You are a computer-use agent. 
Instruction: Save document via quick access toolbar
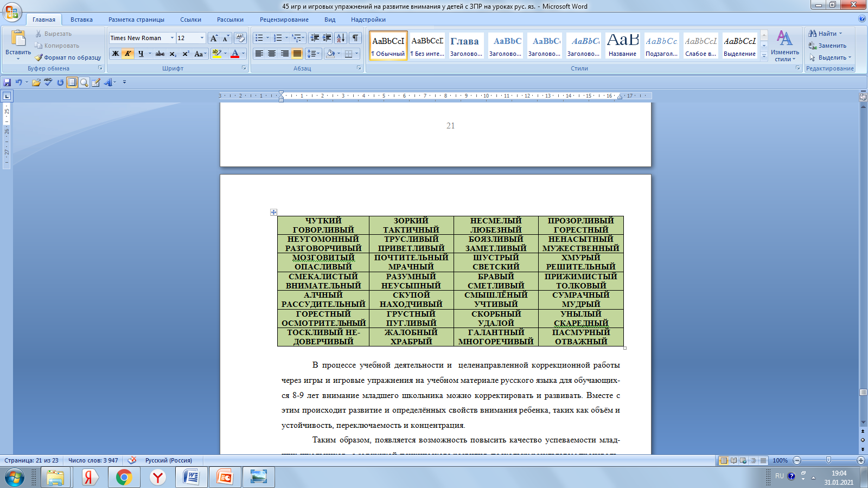coord(7,82)
